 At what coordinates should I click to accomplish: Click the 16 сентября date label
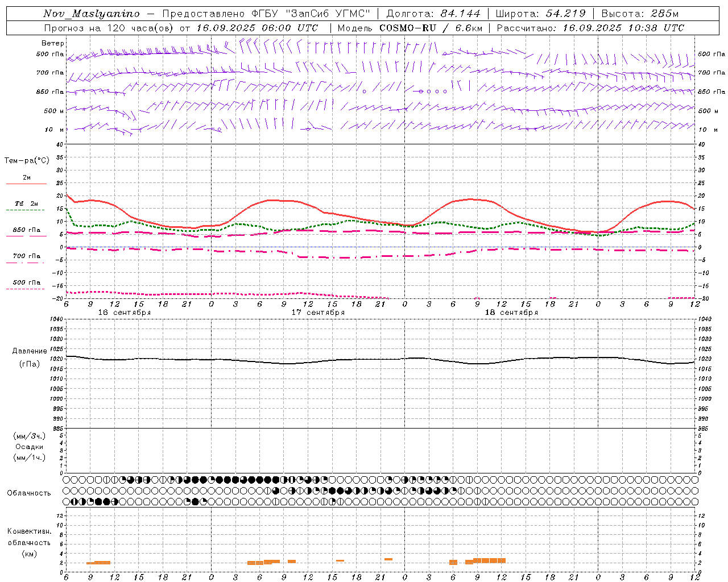[x=125, y=313]
